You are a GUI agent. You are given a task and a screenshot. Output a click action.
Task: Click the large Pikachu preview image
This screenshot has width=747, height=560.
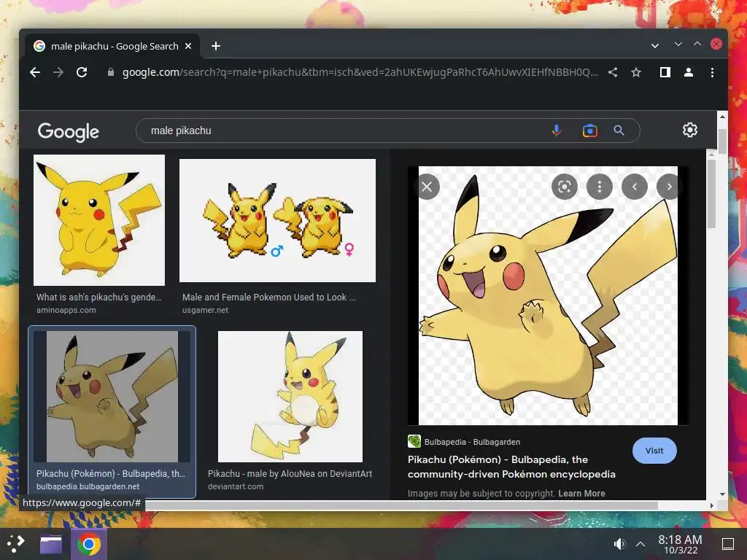coord(548,295)
